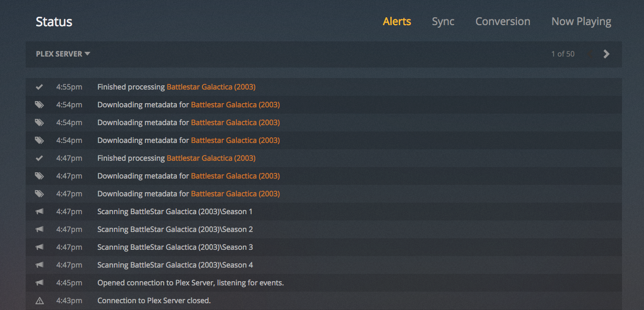Go to next page of alerts

606,54
